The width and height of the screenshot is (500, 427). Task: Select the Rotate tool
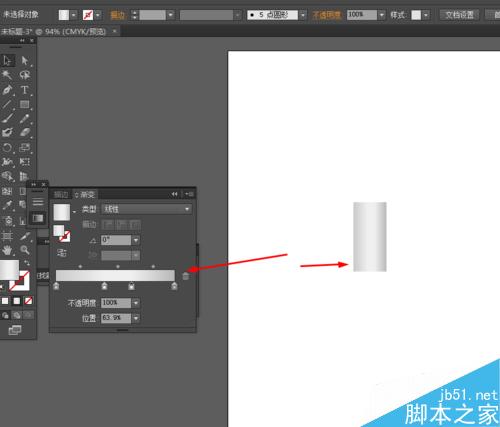click(x=7, y=147)
